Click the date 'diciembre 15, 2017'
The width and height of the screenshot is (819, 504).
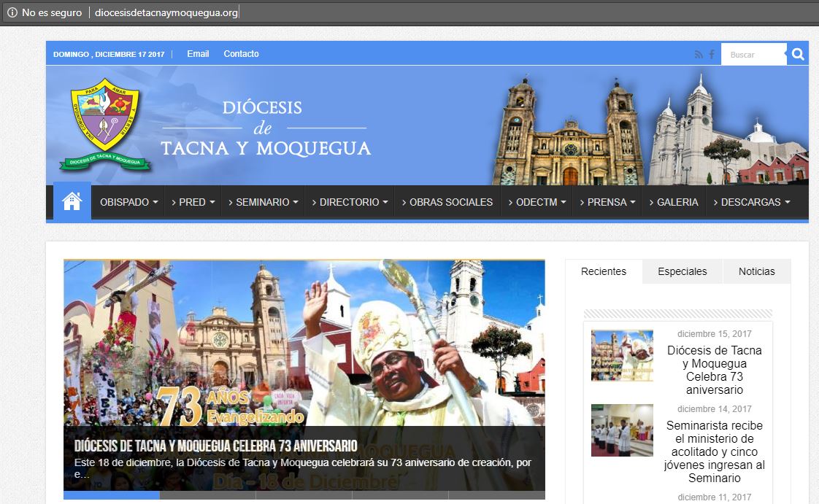click(715, 334)
